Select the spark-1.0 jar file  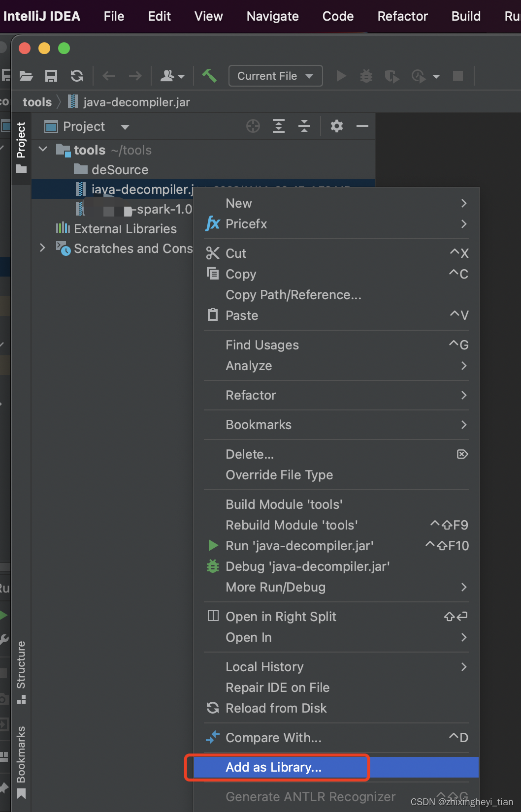click(134, 209)
